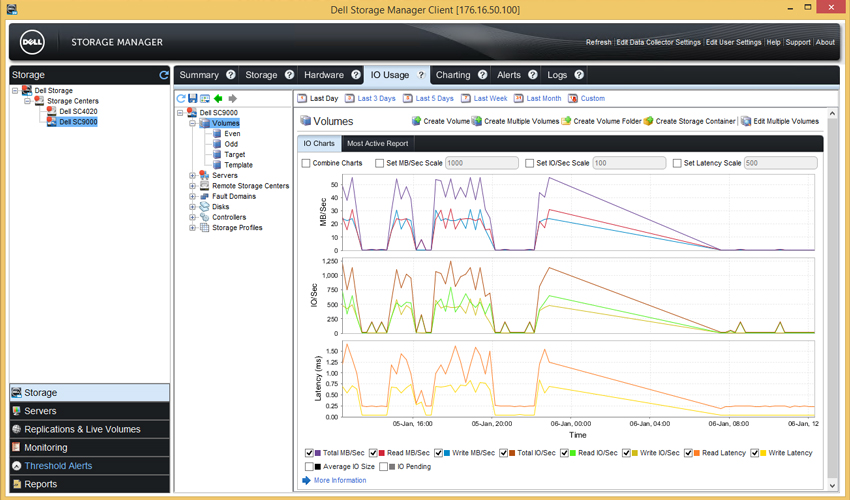The width and height of the screenshot is (850, 500).
Task: Click the Create Volume Folder icon
Action: click(566, 121)
